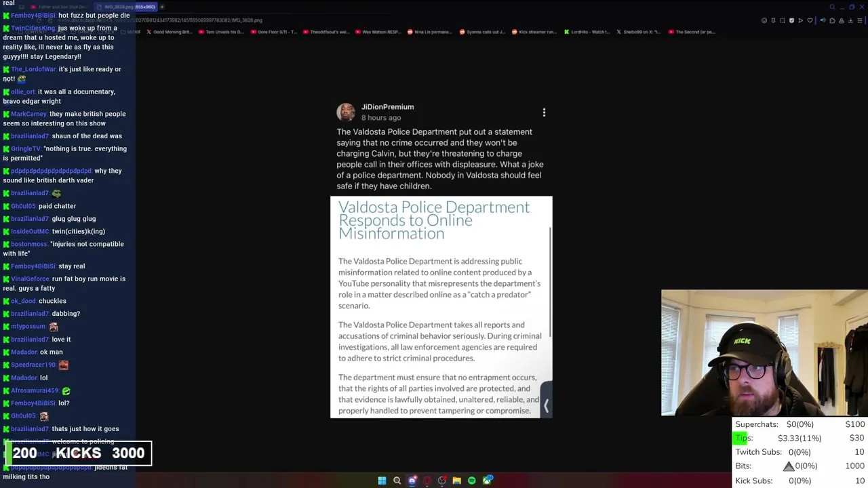
Task: Open 'The Second (or pe...' bookmark
Action: point(692,32)
